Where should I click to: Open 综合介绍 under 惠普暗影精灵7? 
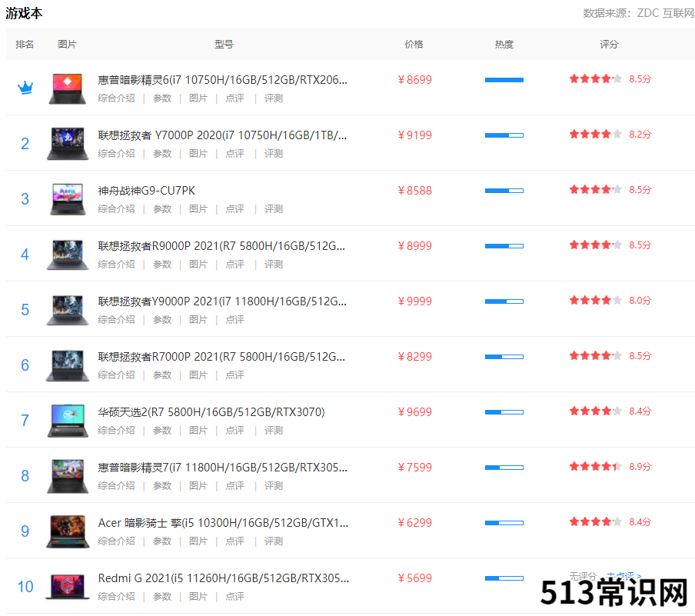116,485
